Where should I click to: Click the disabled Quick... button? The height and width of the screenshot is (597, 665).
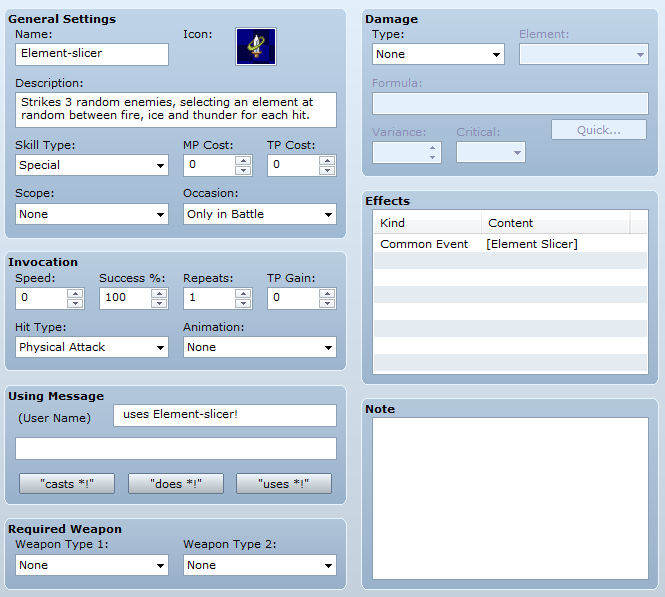[599, 130]
